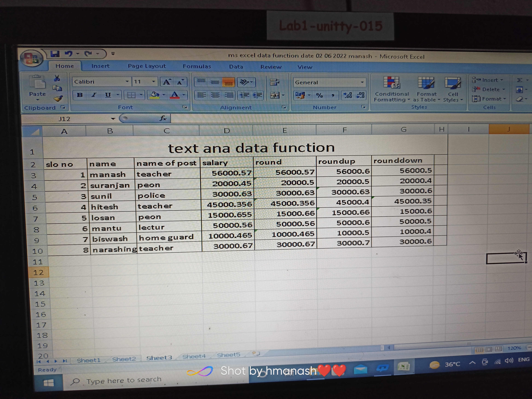This screenshot has height=399, width=532.
Task: Toggle Italic formatting
Action: (94, 95)
